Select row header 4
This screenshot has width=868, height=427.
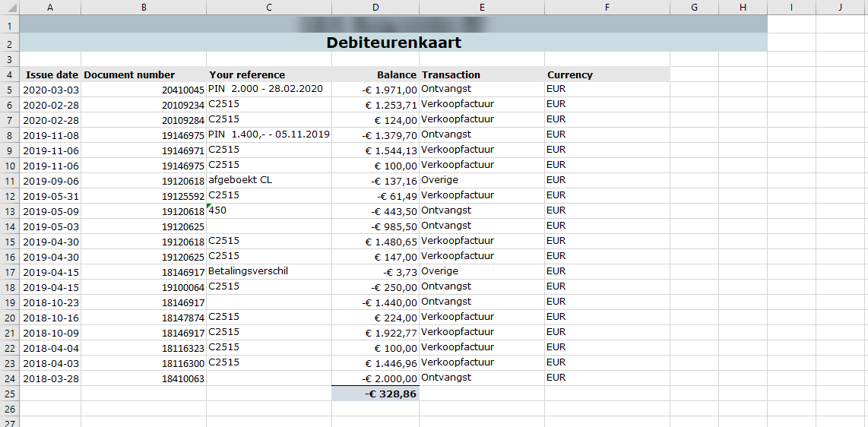(x=10, y=74)
